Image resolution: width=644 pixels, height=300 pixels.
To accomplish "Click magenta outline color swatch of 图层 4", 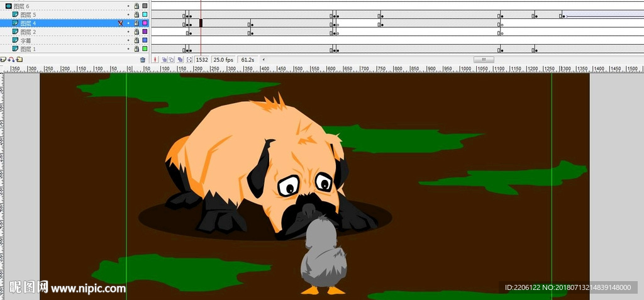I will point(145,23).
